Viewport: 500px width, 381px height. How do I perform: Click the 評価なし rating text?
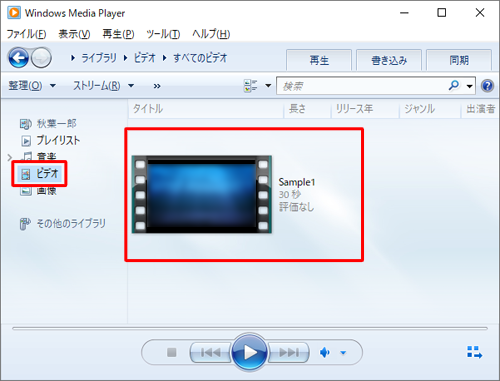(x=296, y=207)
